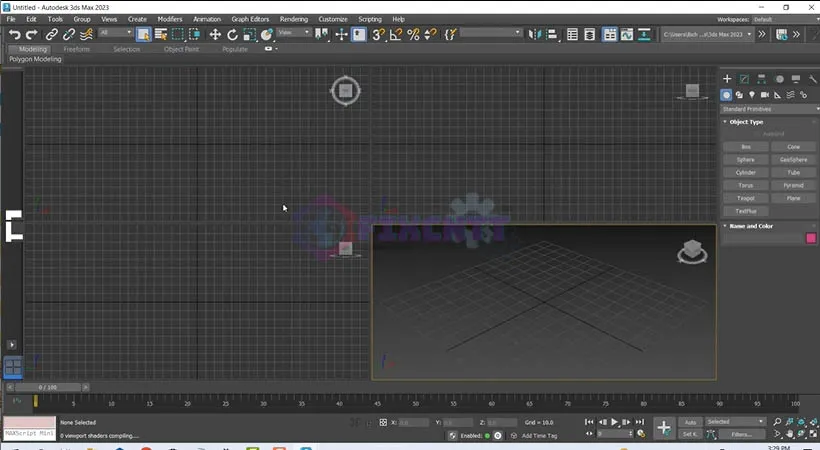Viewport: 820px width, 450px height.
Task: Toggle the Percent Snap button
Action: coord(412,34)
